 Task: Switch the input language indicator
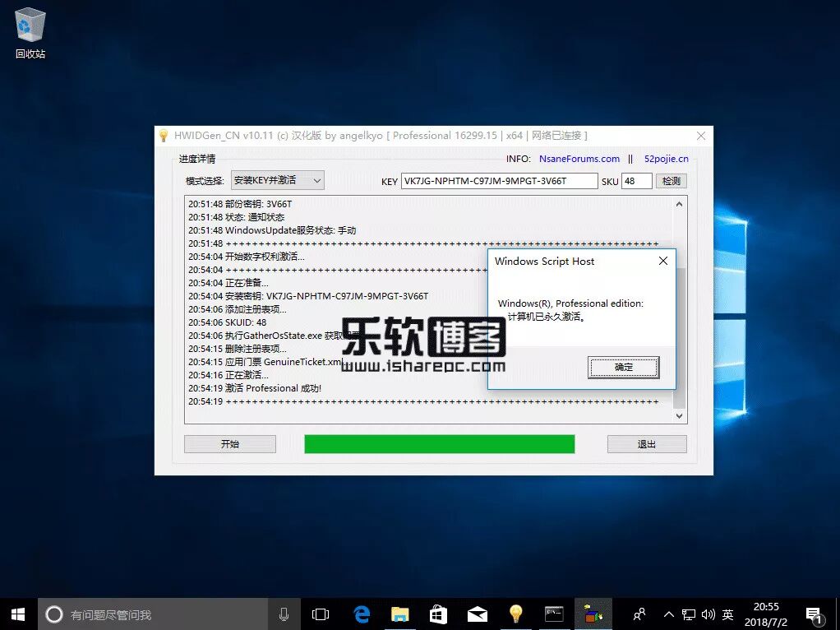727,614
